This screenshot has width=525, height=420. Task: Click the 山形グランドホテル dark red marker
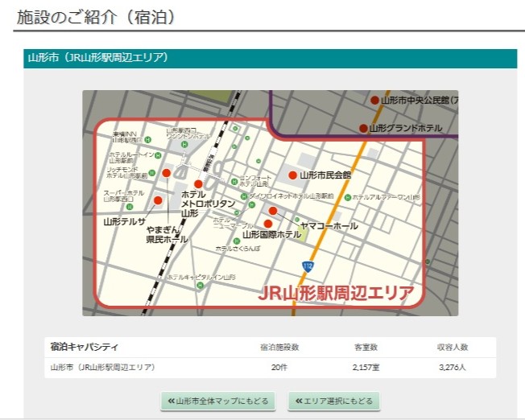(363, 128)
